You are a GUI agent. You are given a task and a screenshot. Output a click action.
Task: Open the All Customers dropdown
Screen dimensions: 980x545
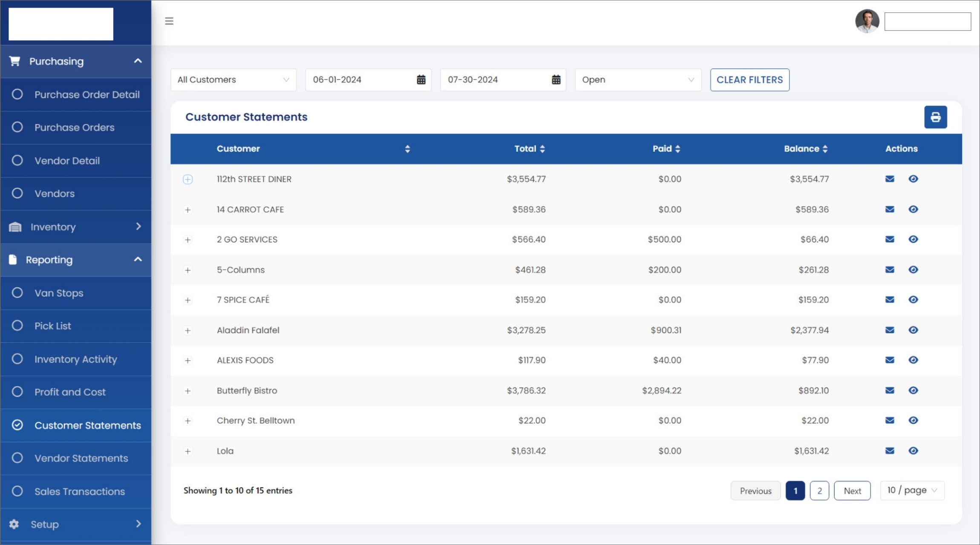[233, 80]
